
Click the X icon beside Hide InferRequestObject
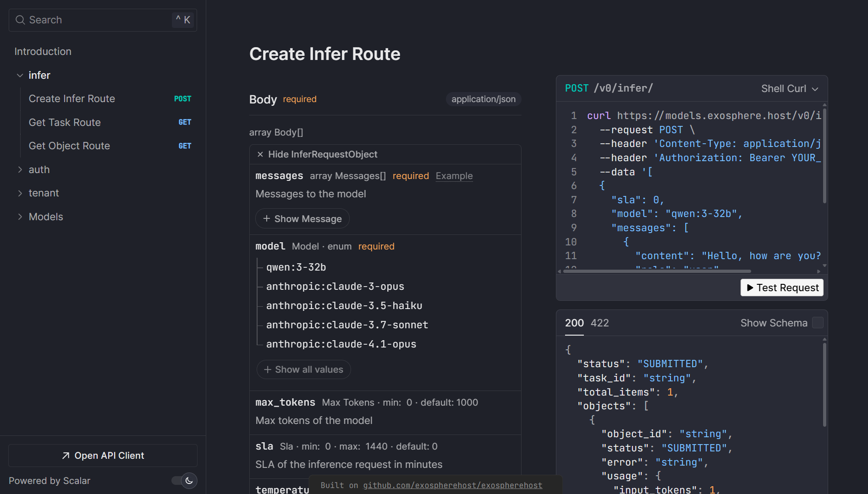click(260, 155)
